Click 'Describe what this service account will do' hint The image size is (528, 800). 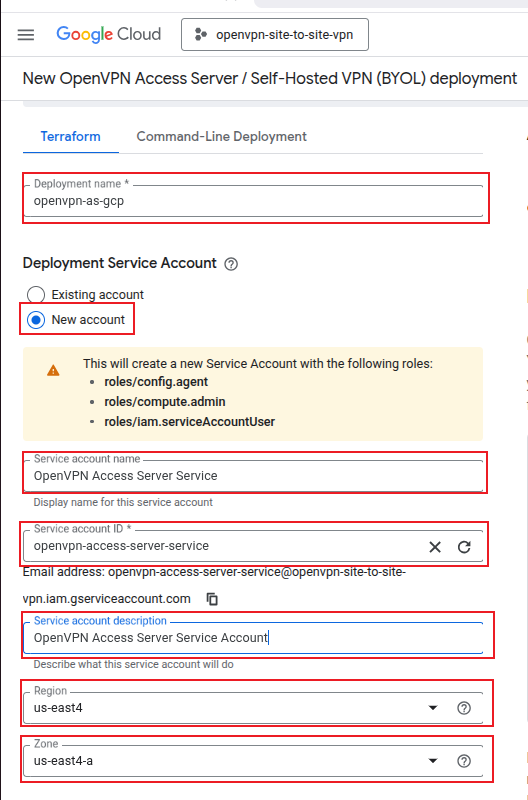tap(134, 664)
